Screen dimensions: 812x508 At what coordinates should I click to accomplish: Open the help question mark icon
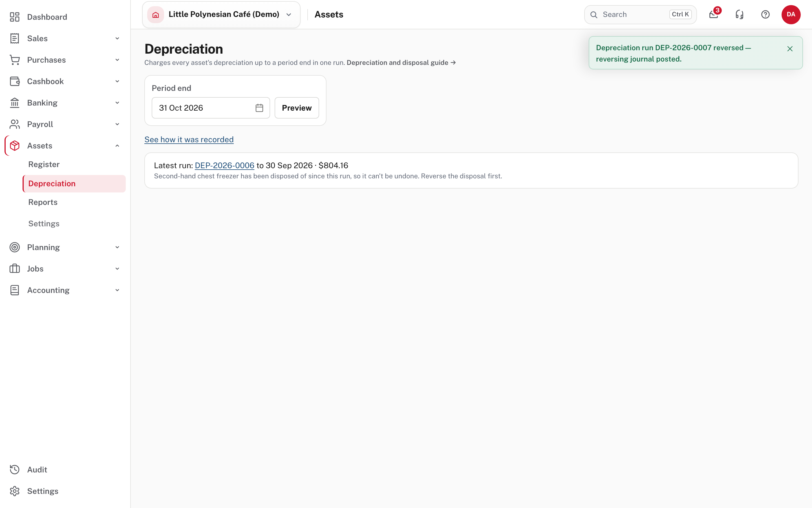[x=765, y=14]
